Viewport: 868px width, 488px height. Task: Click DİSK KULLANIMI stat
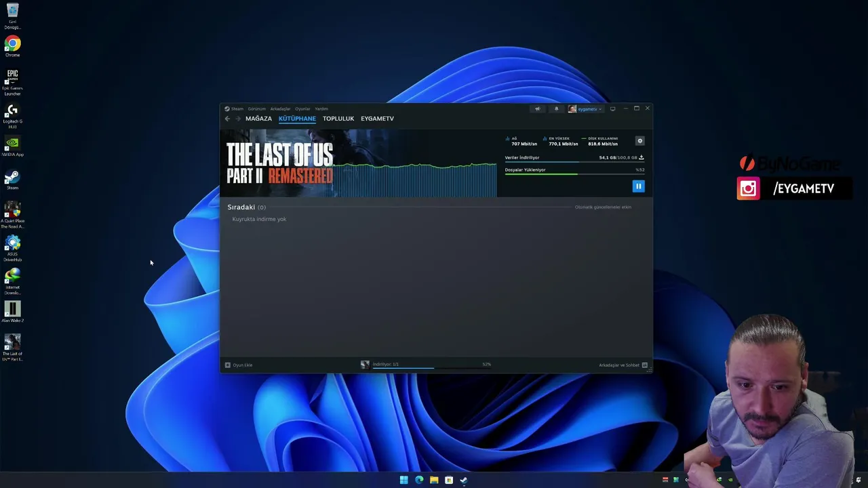tap(600, 141)
